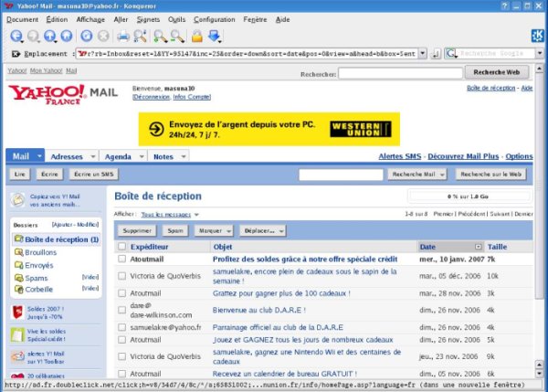Zoom in with magnifier plus icon

tap(161, 36)
